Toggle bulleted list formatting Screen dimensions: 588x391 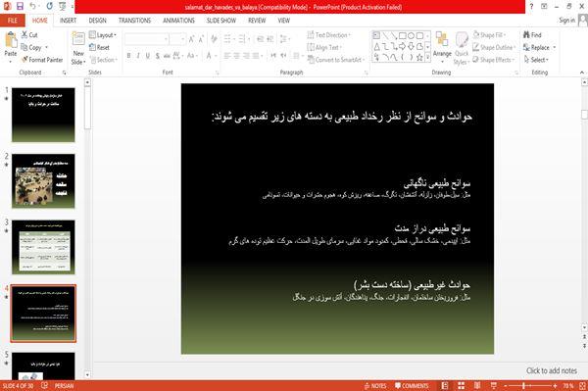pos(228,39)
